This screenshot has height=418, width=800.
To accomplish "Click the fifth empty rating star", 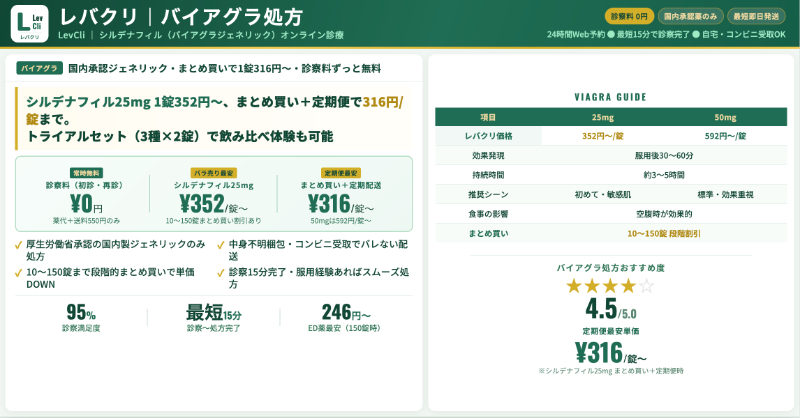I will click(x=646, y=287).
